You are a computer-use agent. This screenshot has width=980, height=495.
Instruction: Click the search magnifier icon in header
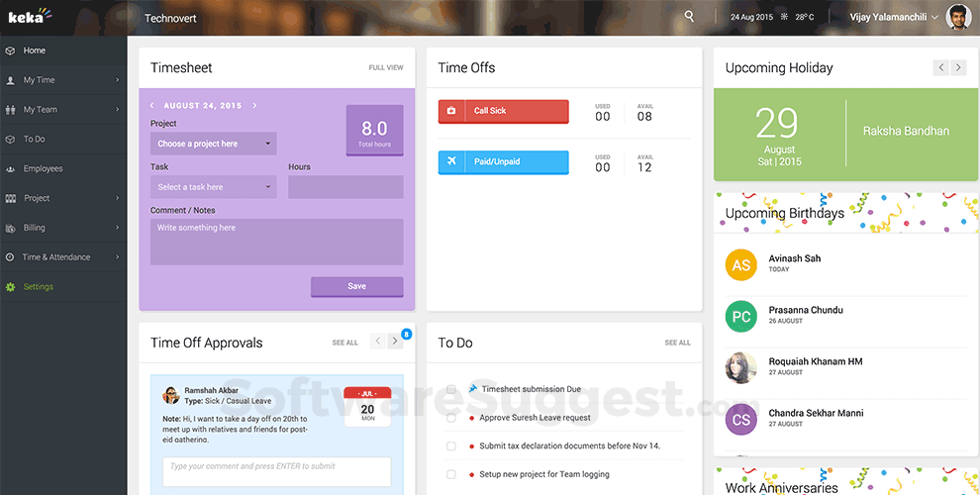coord(689,17)
